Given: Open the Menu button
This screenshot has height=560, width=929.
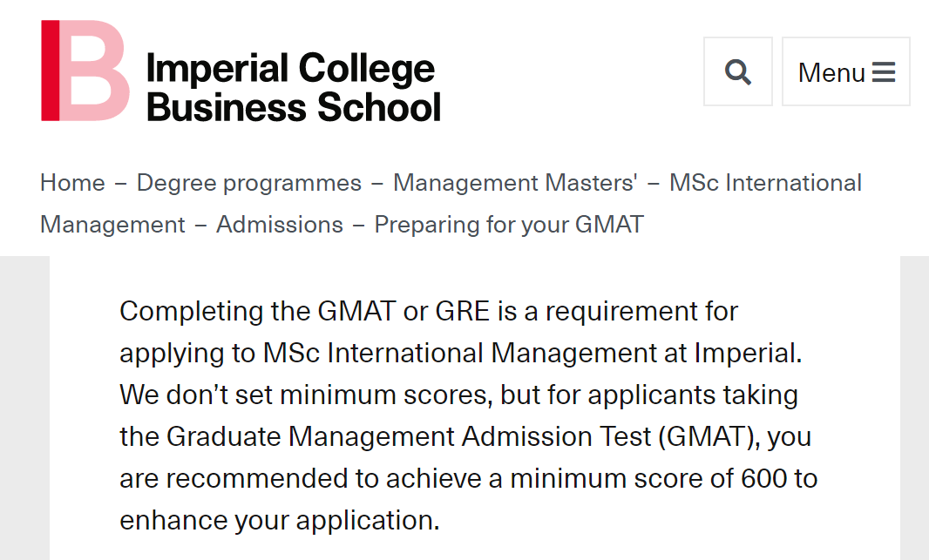Looking at the screenshot, I should (846, 71).
